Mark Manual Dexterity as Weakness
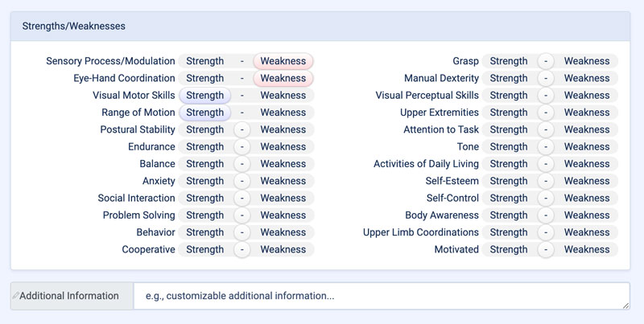Image resolution: width=644 pixels, height=324 pixels. [587, 78]
